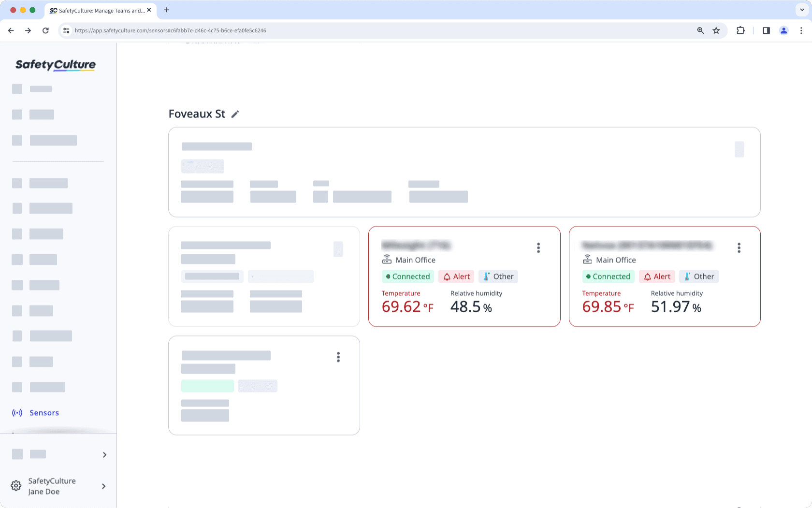Reload the current page
This screenshot has height=508, width=812.
[x=45, y=30]
